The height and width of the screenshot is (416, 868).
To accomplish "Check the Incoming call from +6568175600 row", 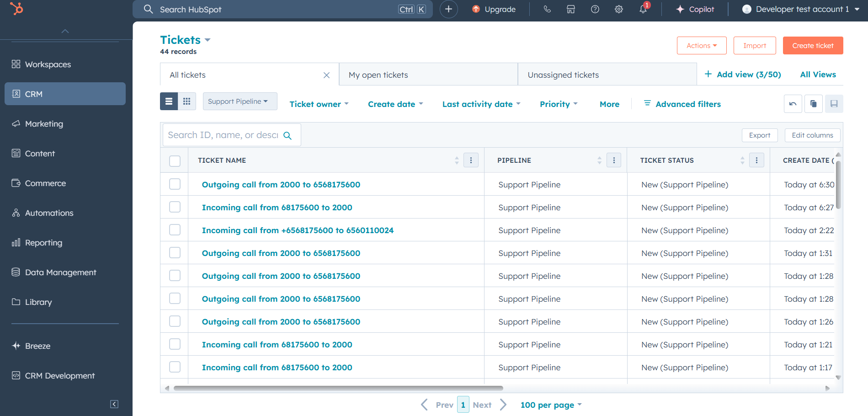I will coord(175,229).
